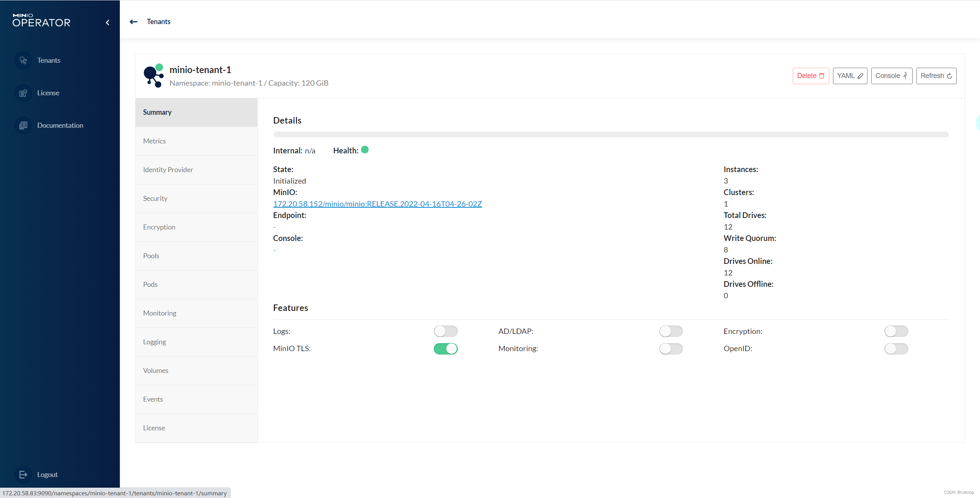The height and width of the screenshot is (498, 980).
Task: Open License from sidebar icon
Action: [x=23, y=93]
